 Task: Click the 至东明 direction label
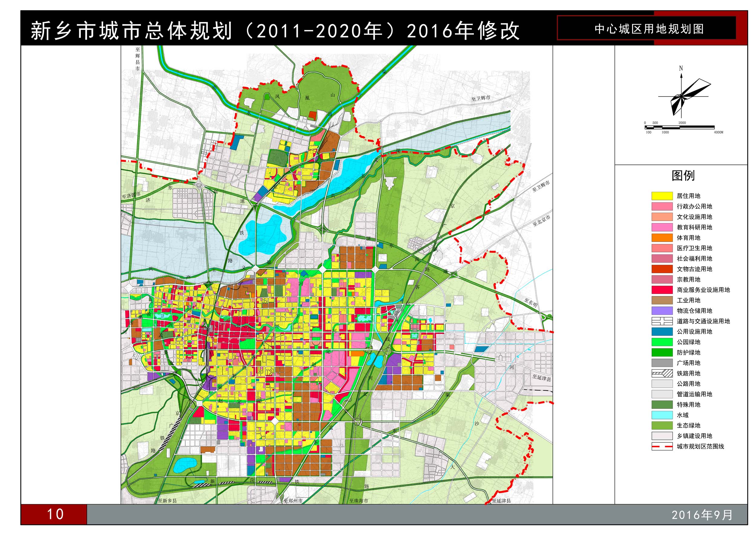tap(531, 302)
